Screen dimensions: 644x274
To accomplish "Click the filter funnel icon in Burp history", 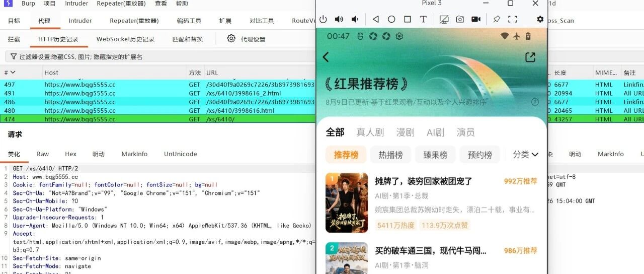I will pos(14,57).
